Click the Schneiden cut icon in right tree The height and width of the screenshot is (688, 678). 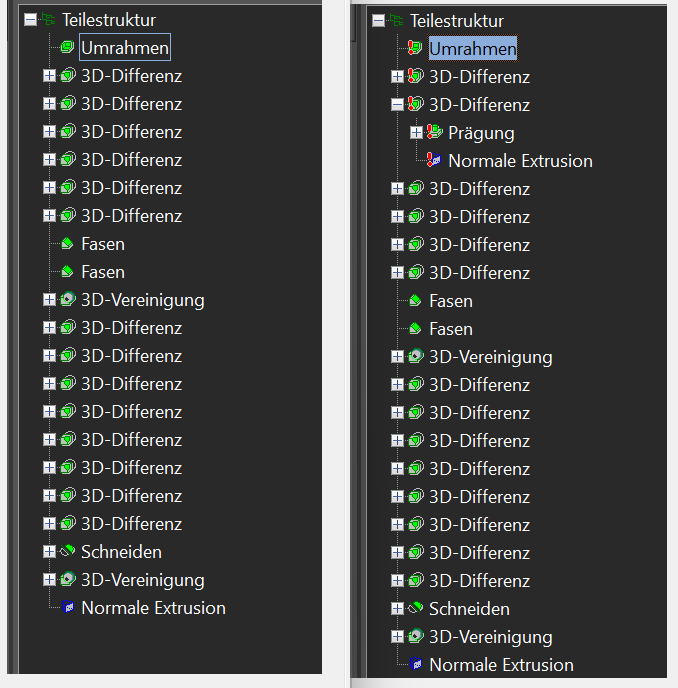click(x=416, y=608)
